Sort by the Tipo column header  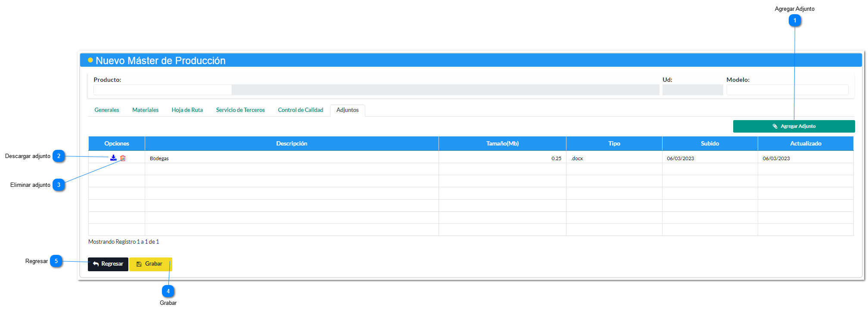(x=614, y=143)
